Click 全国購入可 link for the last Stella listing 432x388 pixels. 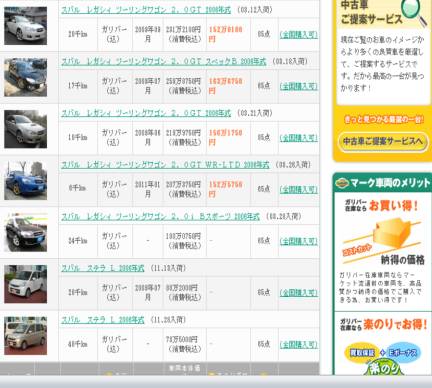[299, 345]
